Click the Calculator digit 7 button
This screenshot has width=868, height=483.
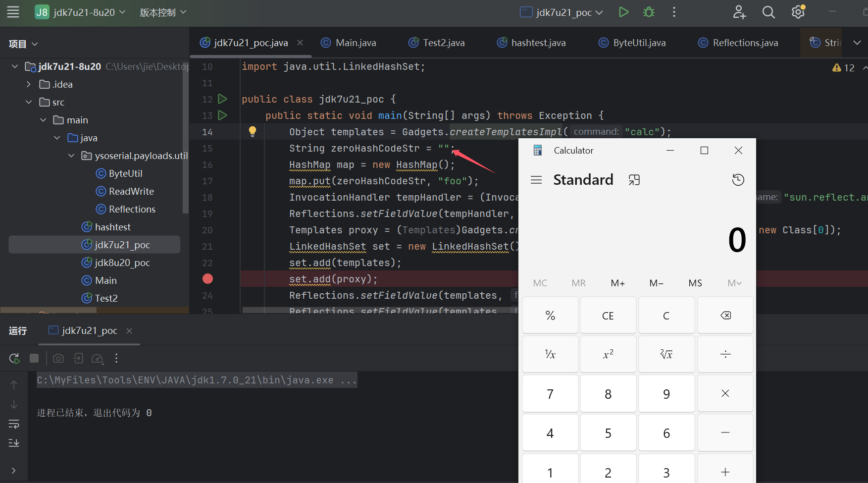(550, 394)
